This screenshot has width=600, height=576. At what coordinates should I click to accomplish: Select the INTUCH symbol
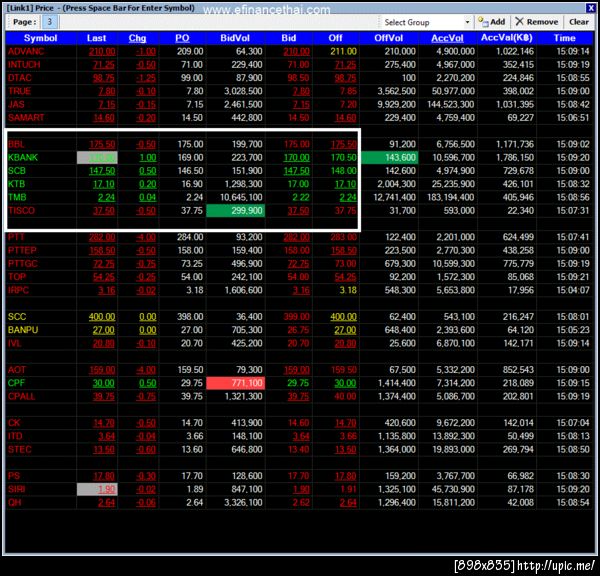tap(24, 65)
